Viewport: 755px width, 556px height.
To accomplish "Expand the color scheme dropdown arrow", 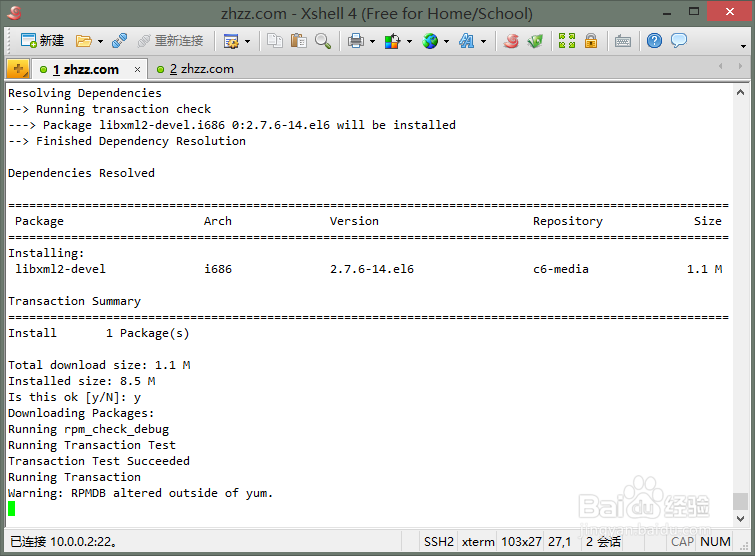I will [x=409, y=41].
